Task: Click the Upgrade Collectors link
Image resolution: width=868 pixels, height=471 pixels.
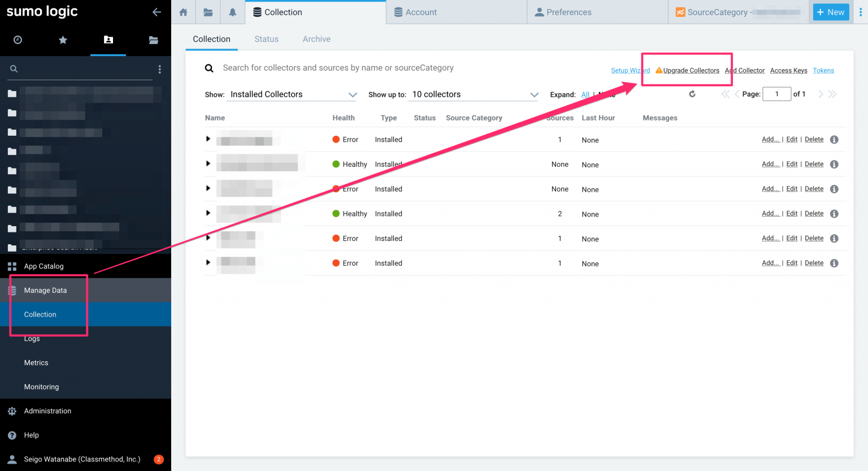Action: (x=691, y=71)
